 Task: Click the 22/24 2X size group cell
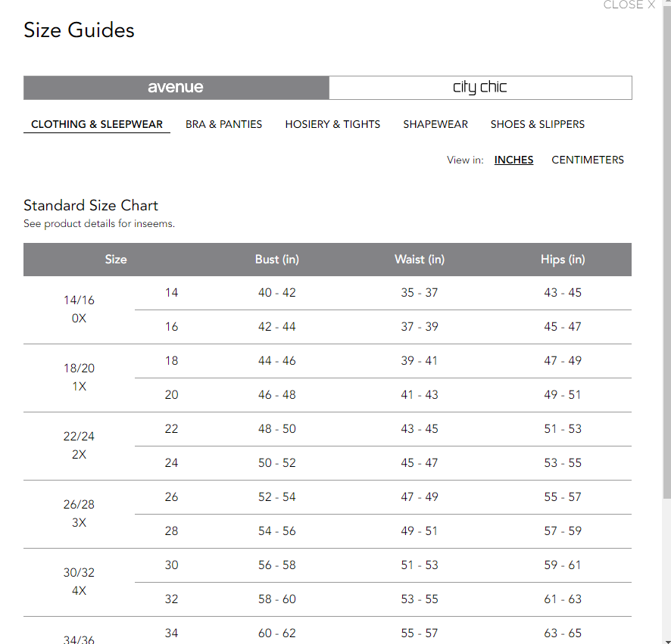click(x=80, y=446)
